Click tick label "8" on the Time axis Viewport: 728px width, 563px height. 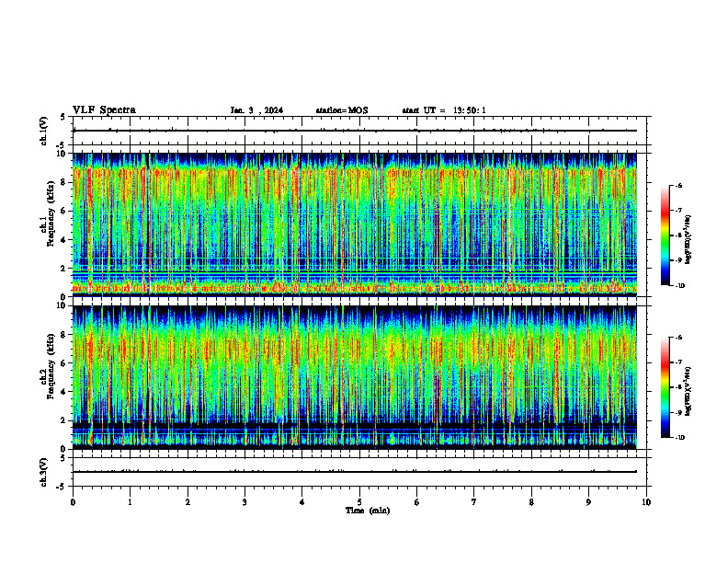click(x=531, y=502)
